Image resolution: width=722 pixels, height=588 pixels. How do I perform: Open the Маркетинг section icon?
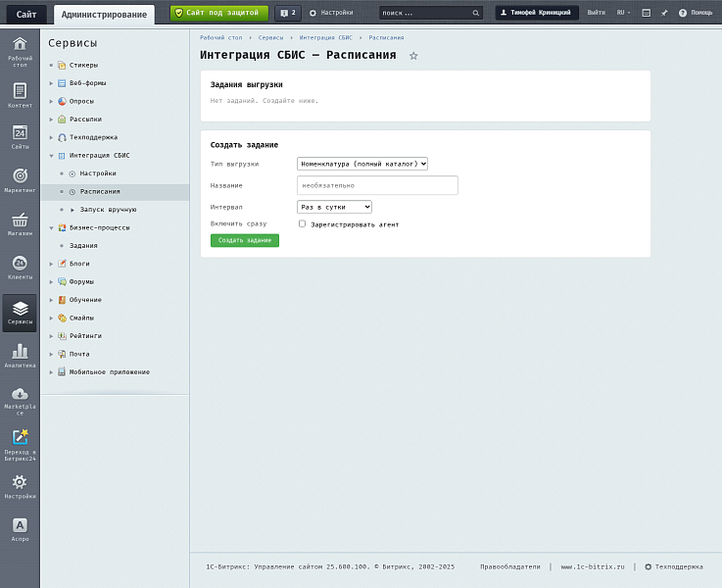coord(20,180)
